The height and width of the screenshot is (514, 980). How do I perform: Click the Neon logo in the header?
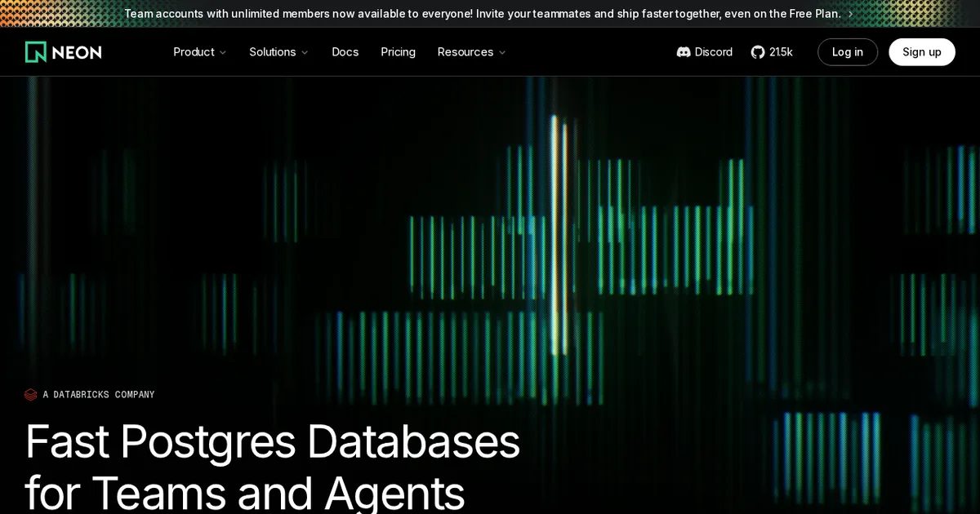[64, 52]
